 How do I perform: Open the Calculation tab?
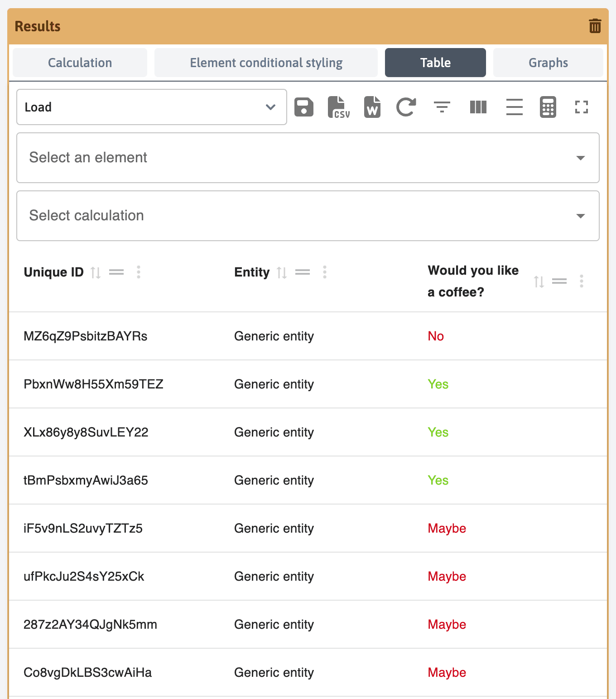click(x=80, y=63)
